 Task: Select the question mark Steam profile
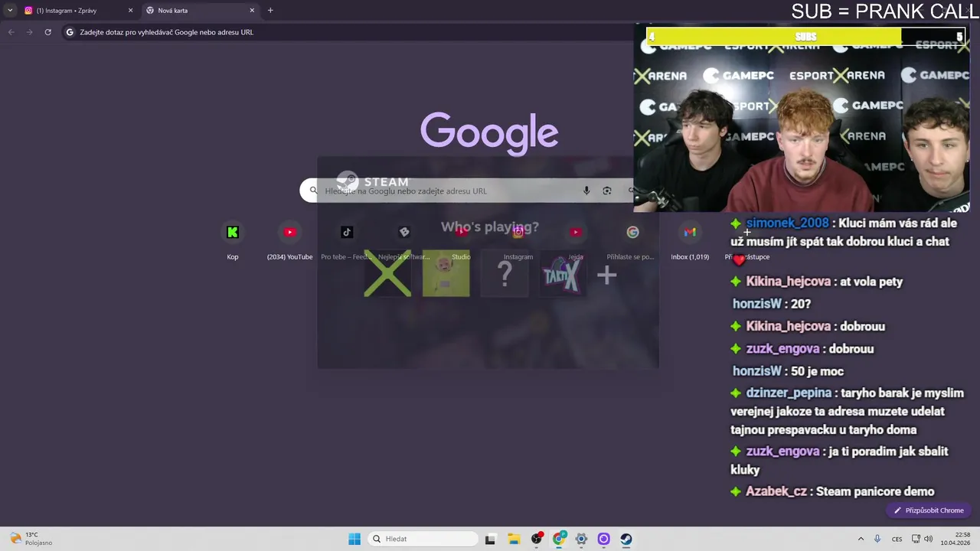505,274
